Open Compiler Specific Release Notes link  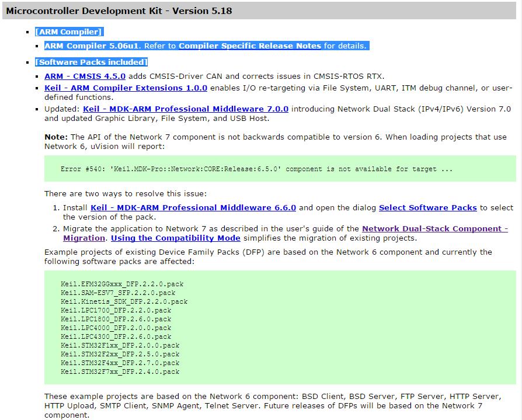click(x=250, y=46)
